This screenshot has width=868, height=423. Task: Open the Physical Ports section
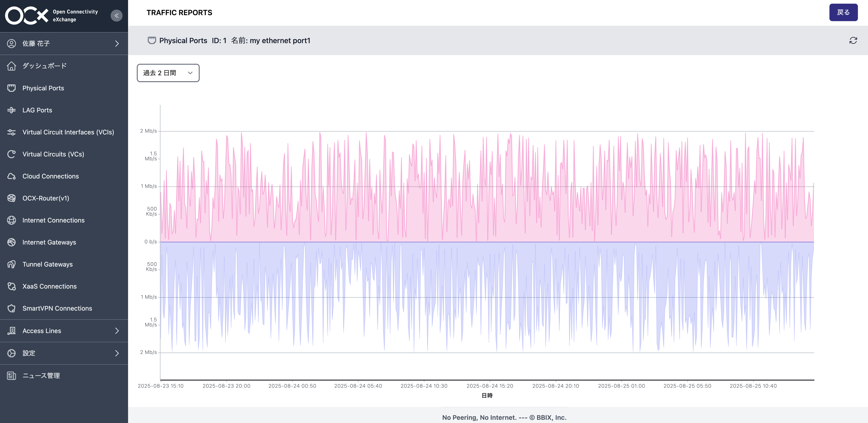(43, 88)
